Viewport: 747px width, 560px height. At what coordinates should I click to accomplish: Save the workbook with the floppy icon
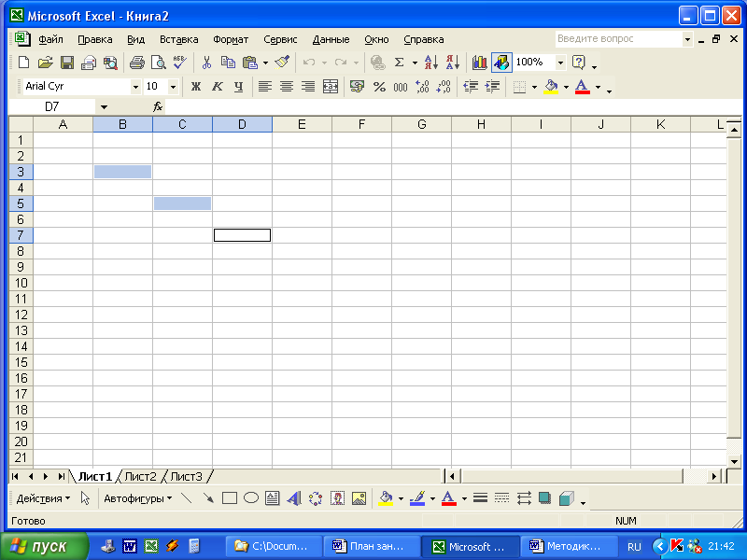[x=66, y=63]
